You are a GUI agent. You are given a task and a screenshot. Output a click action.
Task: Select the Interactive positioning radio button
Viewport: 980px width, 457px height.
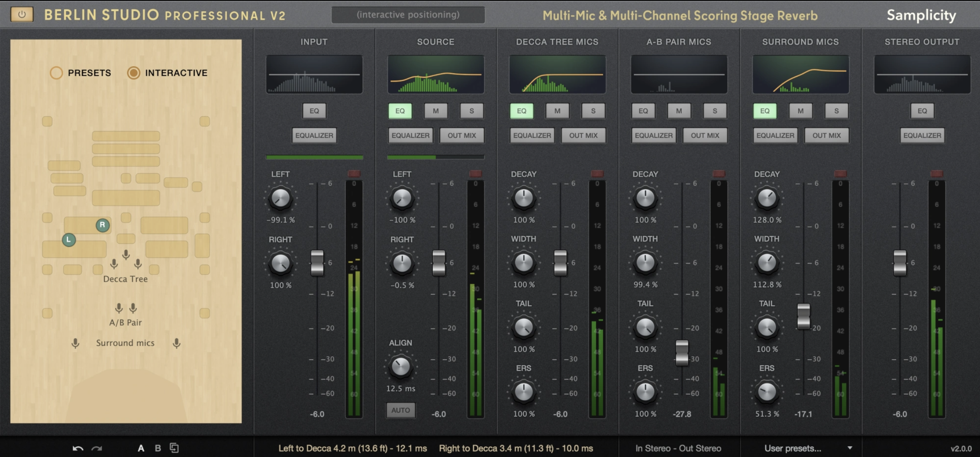(x=134, y=73)
